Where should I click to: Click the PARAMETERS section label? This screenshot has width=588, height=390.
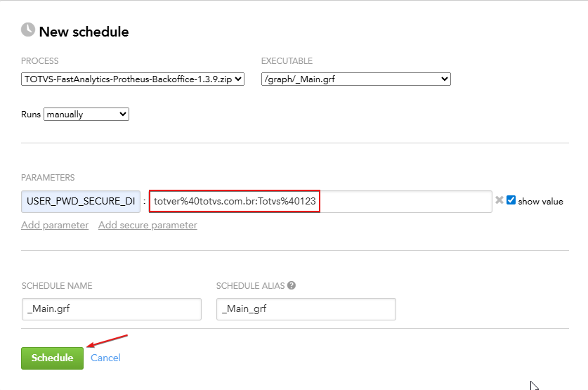coord(48,178)
